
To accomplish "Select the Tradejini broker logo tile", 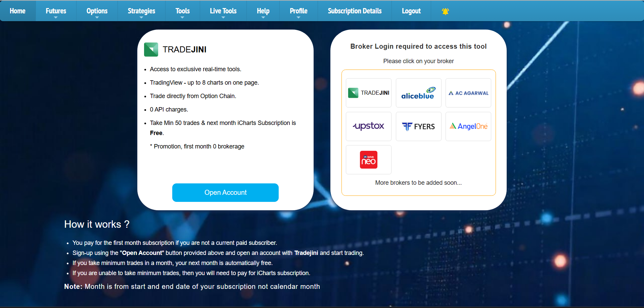I will (x=369, y=93).
